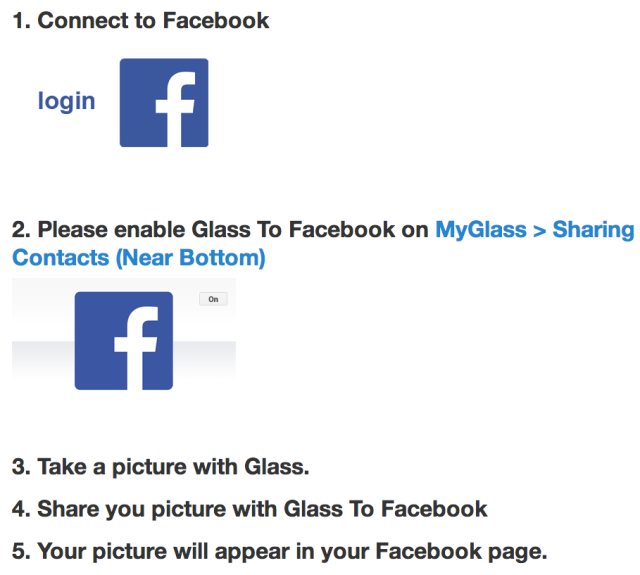
Task: Toggle the "On" switch for Glass To Facebook
Action: [x=213, y=299]
